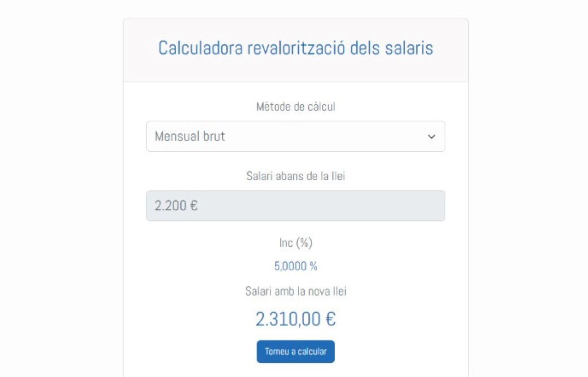Click the Calculadora revalorització dels salaris title
Image resolution: width=588 pixels, height=377 pixels.
295,48
